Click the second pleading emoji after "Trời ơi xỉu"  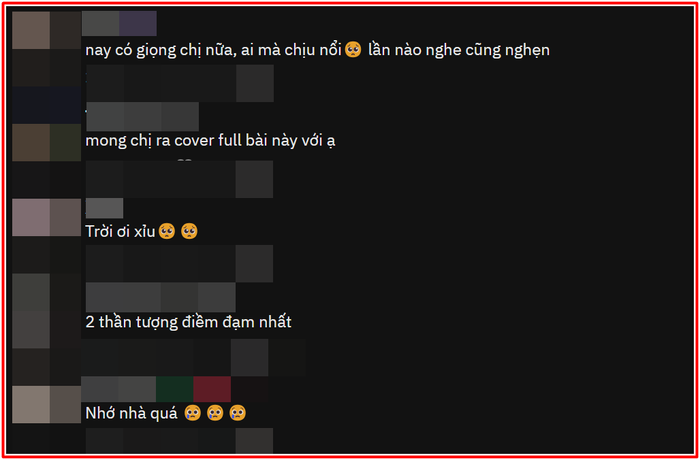coord(189,231)
